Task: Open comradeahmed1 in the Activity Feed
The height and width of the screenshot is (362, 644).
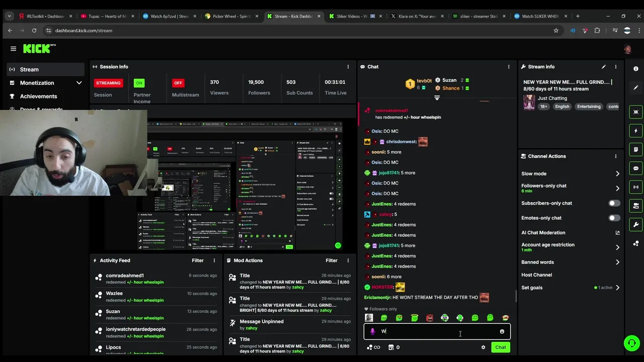Action: point(125,276)
